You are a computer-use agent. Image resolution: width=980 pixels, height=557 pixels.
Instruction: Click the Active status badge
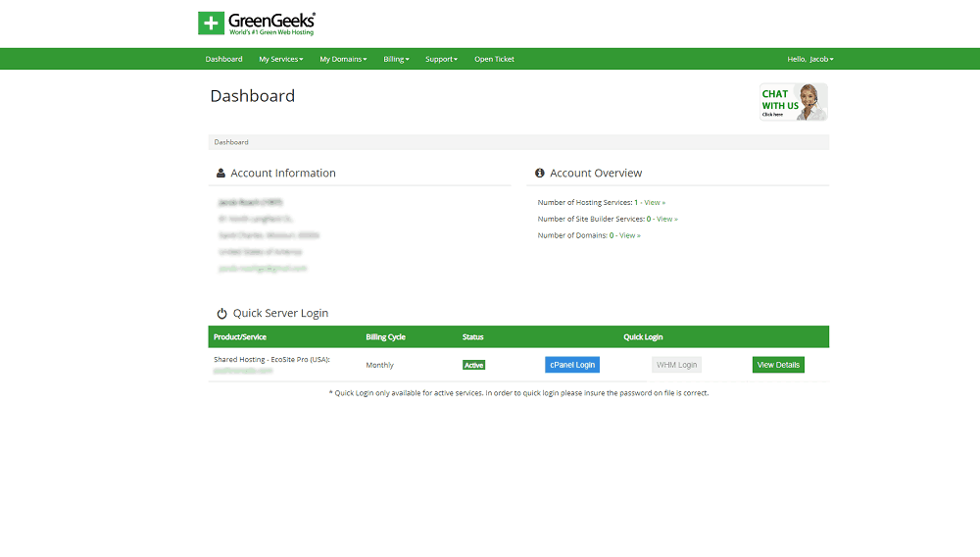pyautogui.click(x=473, y=365)
